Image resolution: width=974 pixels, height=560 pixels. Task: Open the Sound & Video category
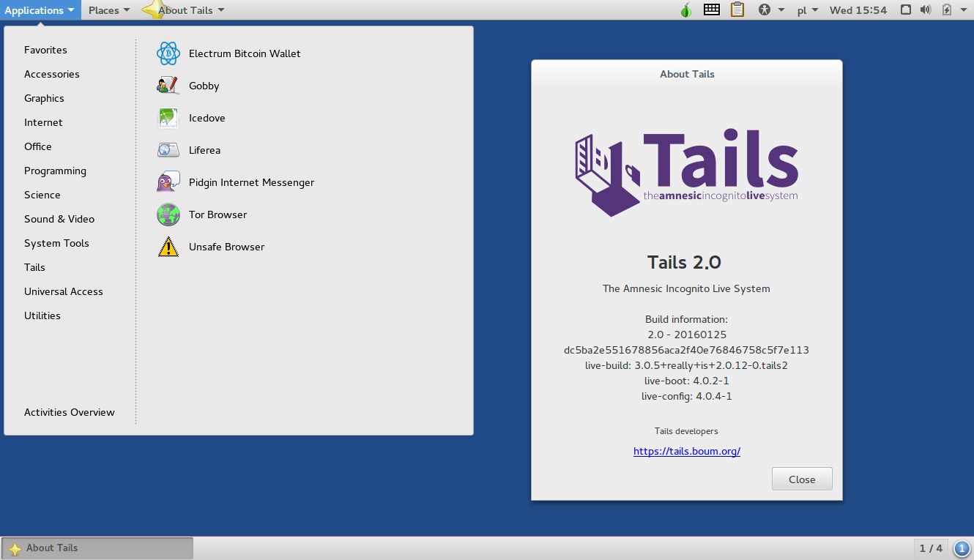coord(59,219)
